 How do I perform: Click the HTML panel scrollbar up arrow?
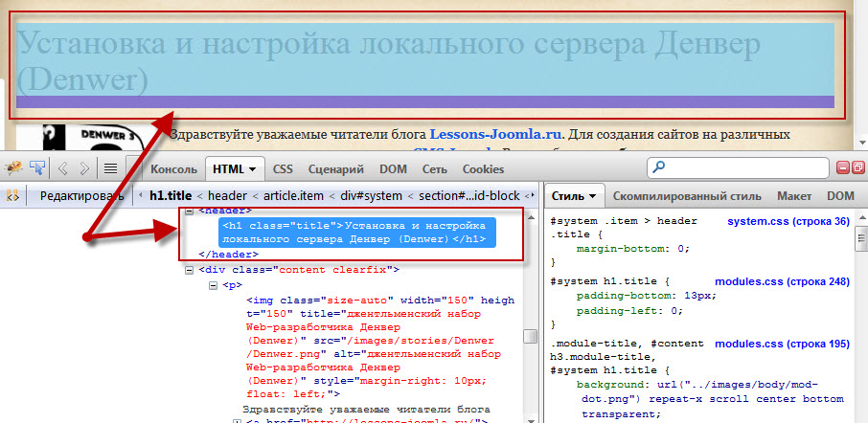click(531, 216)
